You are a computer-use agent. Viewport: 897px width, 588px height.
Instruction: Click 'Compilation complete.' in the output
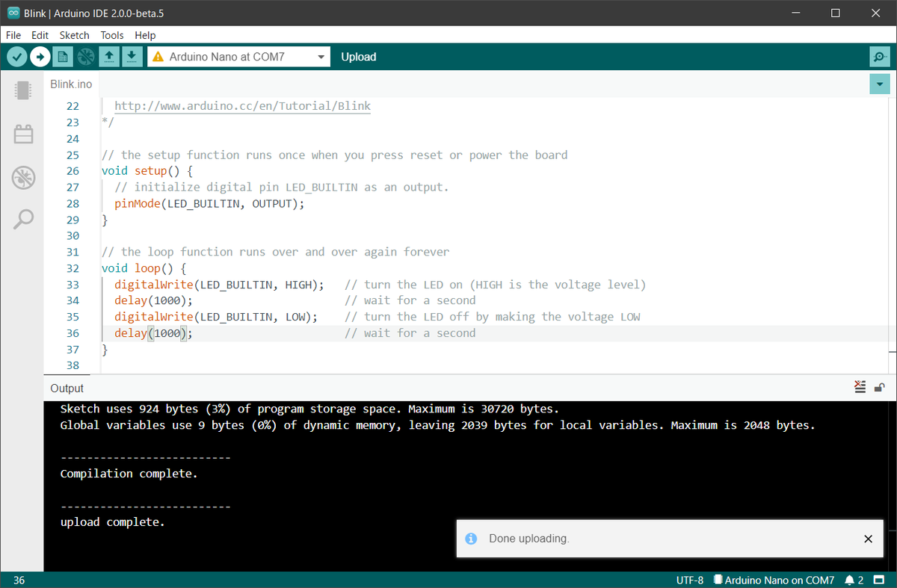coord(129,474)
